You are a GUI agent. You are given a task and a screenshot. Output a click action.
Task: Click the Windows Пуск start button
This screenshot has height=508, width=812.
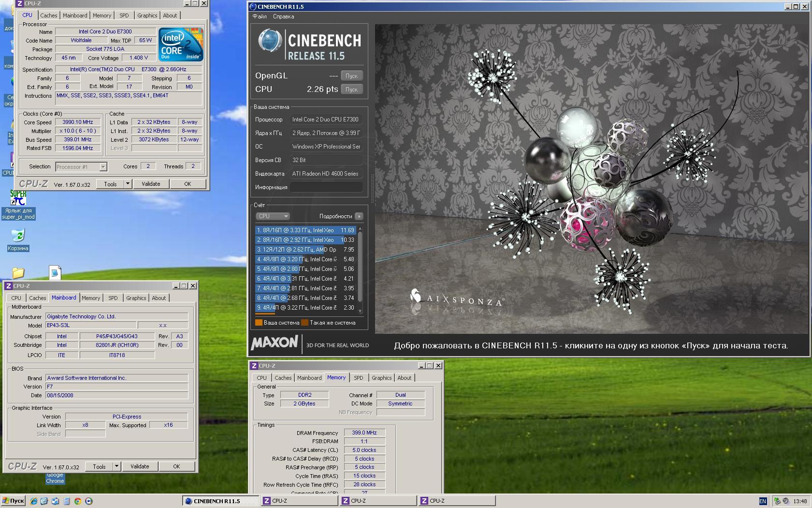pyautogui.click(x=14, y=501)
